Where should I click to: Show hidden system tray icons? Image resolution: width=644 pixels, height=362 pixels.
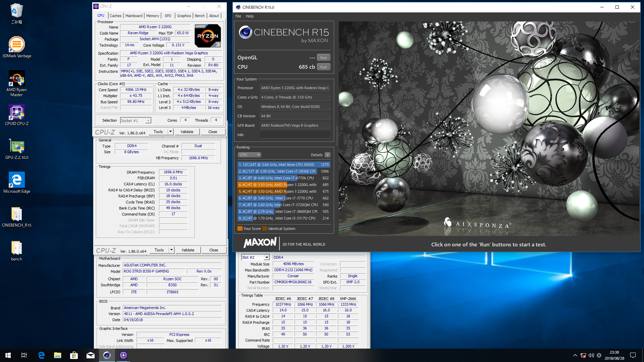tap(575, 355)
